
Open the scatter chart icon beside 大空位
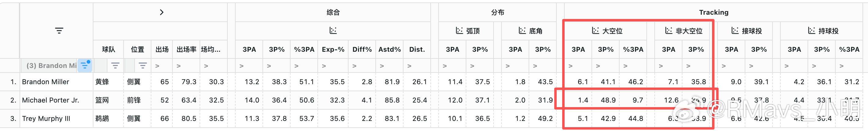point(595,31)
